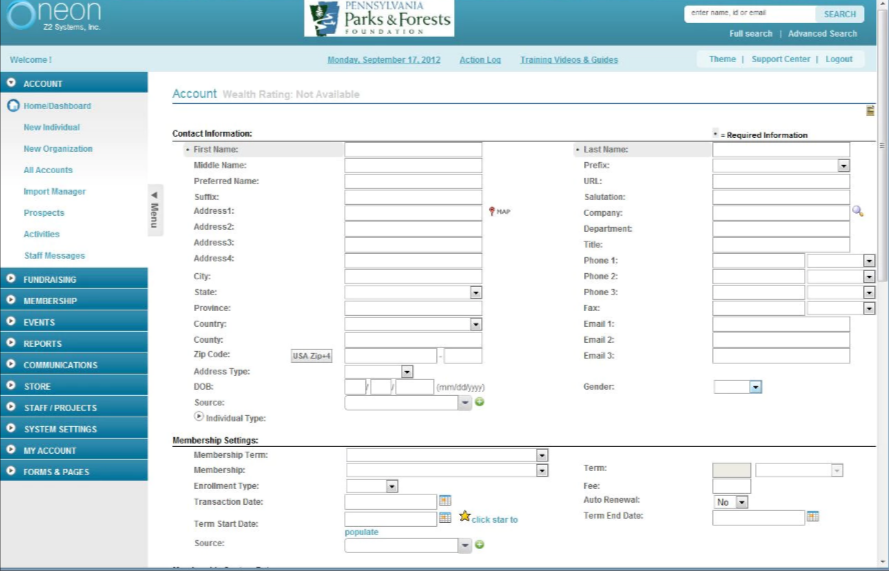The width and height of the screenshot is (889, 571).
Task: Open the Training Videos & Guides link
Action: [x=568, y=60]
